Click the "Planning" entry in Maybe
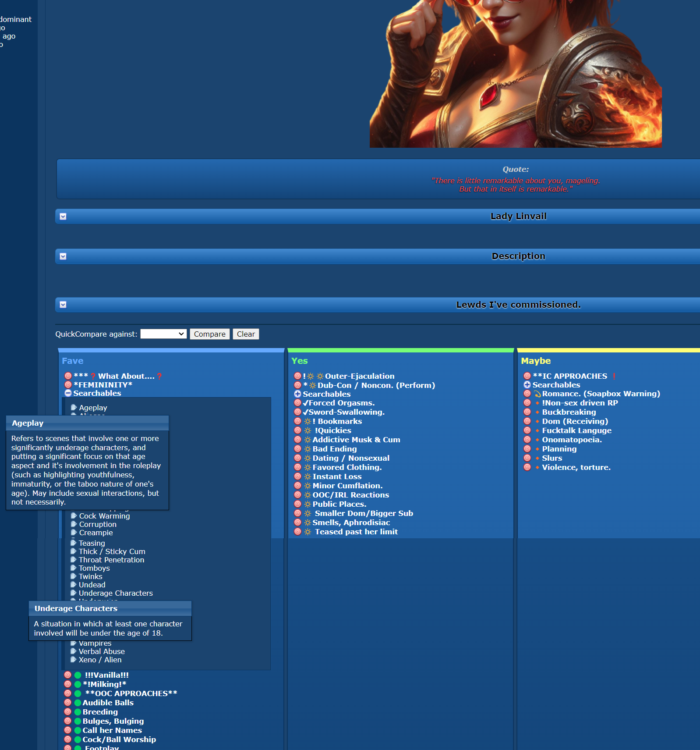 click(559, 449)
